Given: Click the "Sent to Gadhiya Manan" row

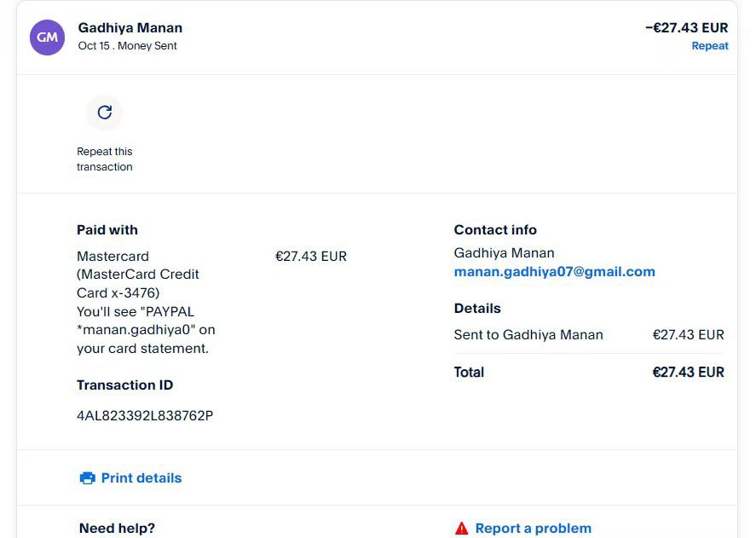Looking at the screenshot, I should (528, 335).
